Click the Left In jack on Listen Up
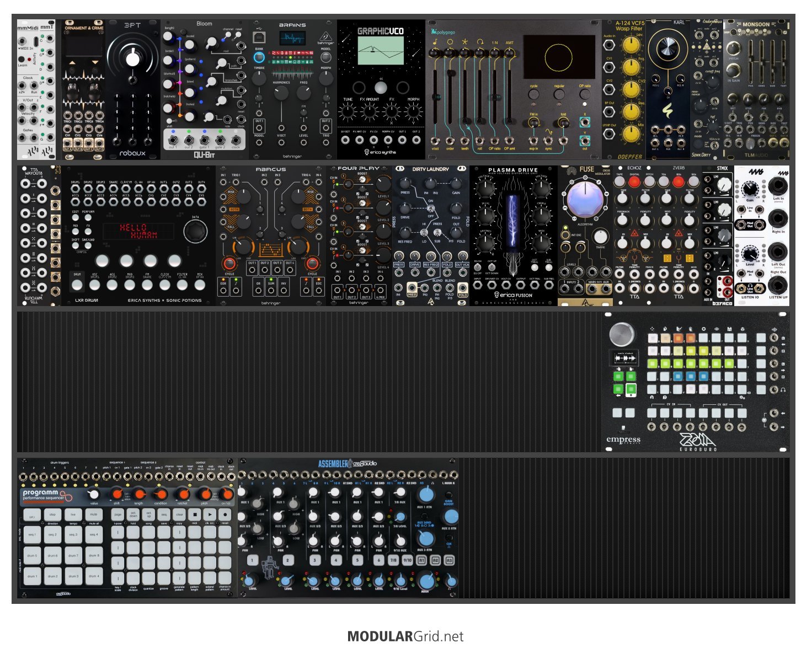Screen dimensions: 812x648 tap(778, 186)
